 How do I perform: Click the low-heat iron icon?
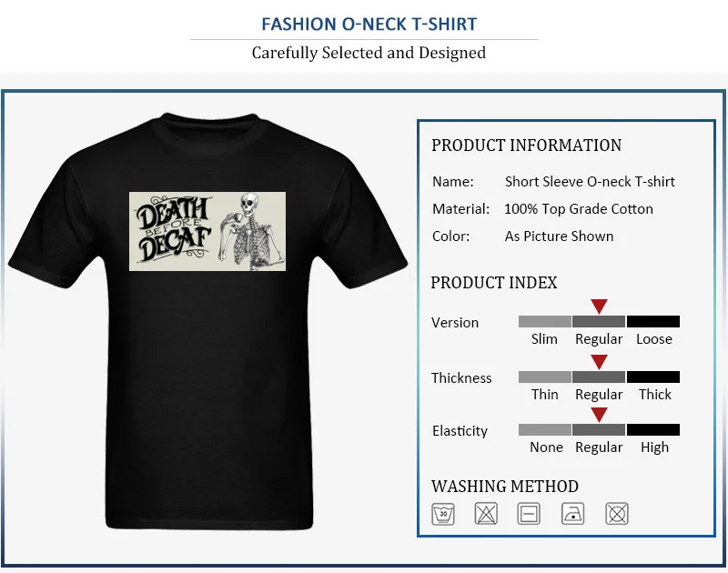click(573, 514)
